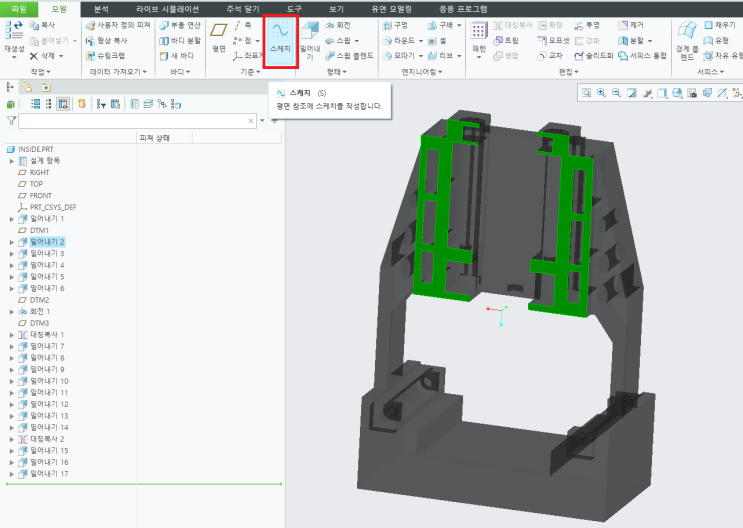Screen dimensions: 743x528
Task: Click the zoom in icon in graphics toolbar
Action: pyautogui.click(x=601, y=93)
